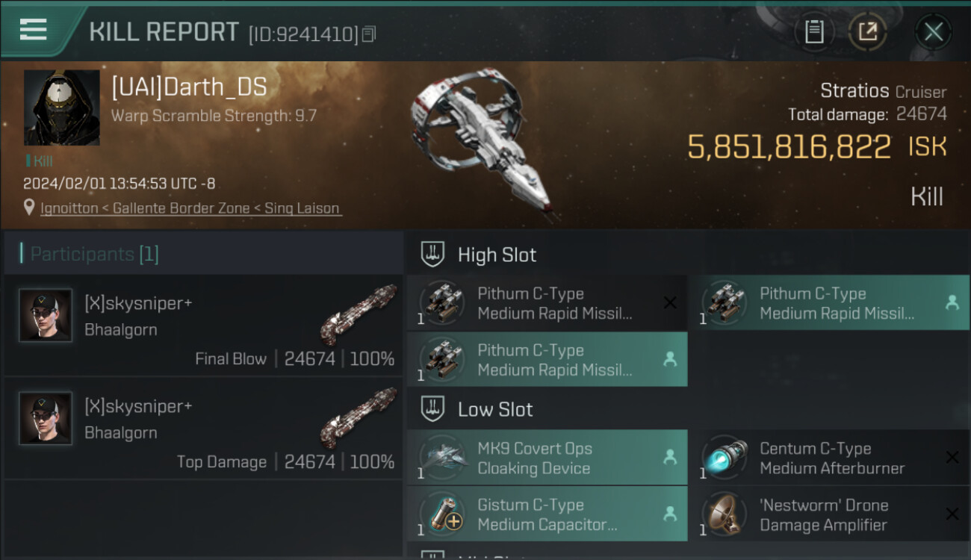
Task: Toggle the person marker on second Pithum launcher
Action: (952, 302)
